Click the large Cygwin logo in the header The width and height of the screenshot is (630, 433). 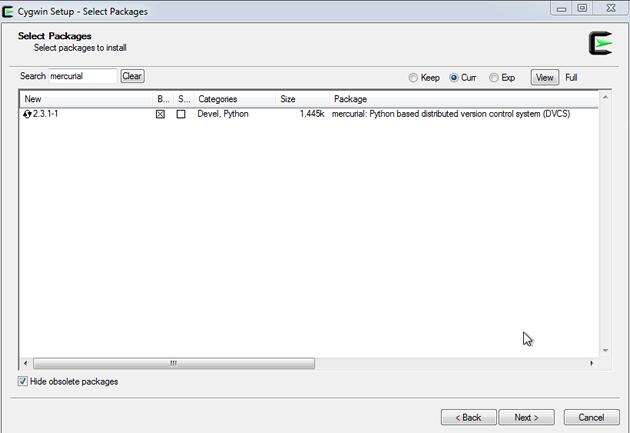600,43
